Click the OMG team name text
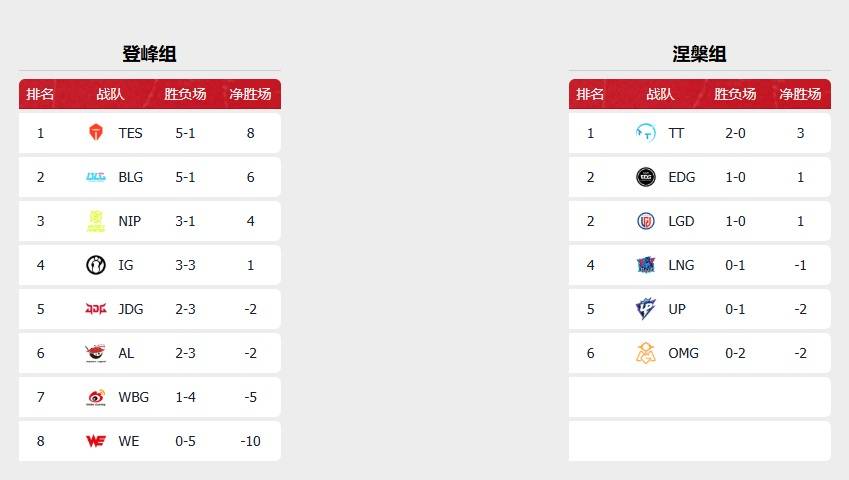This screenshot has width=849, height=480. click(x=684, y=353)
